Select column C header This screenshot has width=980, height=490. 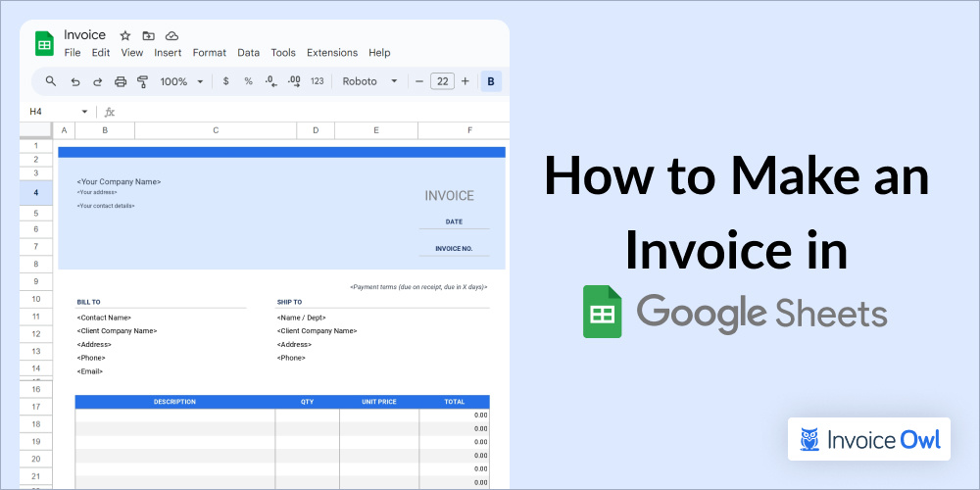point(216,130)
